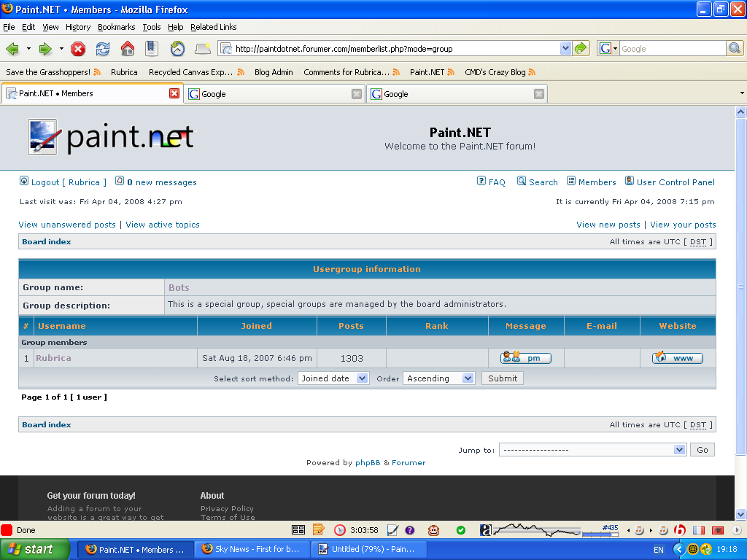
Task: Click the Google search input field
Action: (x=672, y=49)
